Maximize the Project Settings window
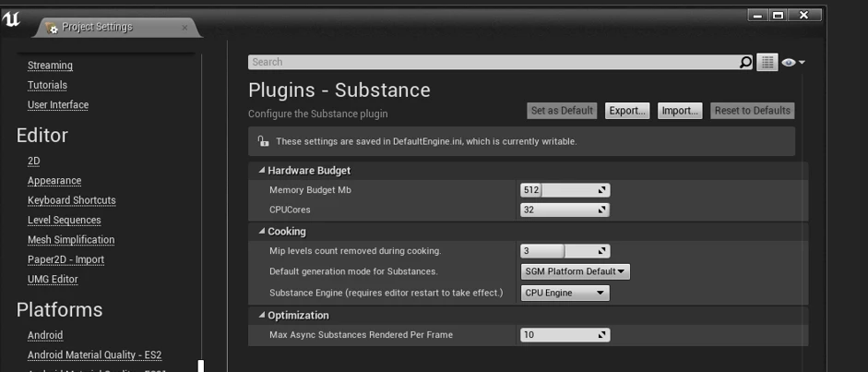Screen dimensions: 868x372 point(778,16)
